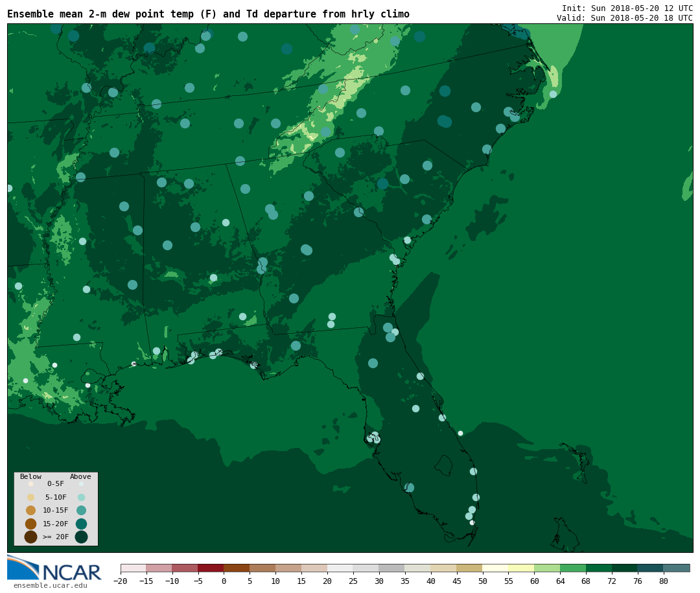The width and height of the screenshot is (700, 593).
Task: Select the dark red -5 to 0 swatch
Action: pyautogui.click(x=211, y=568)
